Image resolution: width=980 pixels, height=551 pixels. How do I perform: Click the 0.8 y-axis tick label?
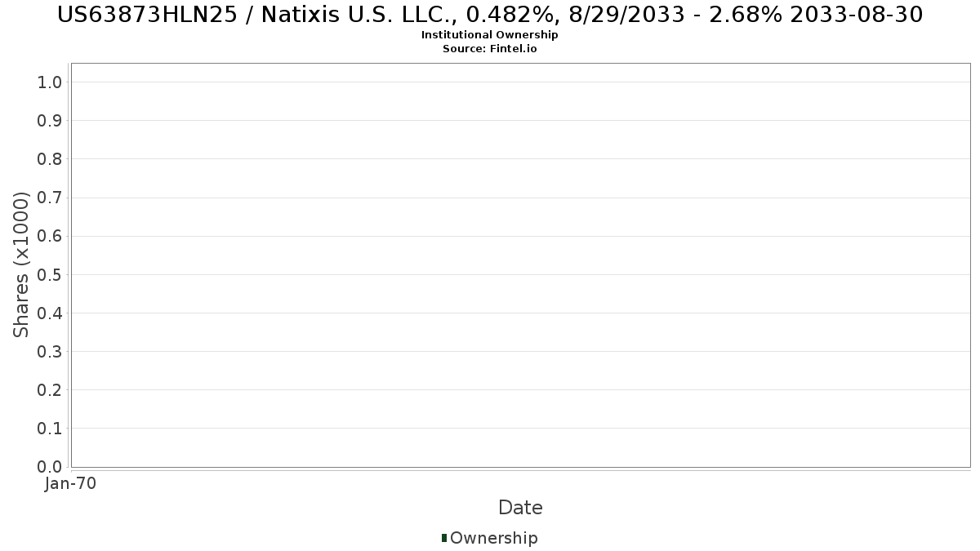[x=50, y=158]
